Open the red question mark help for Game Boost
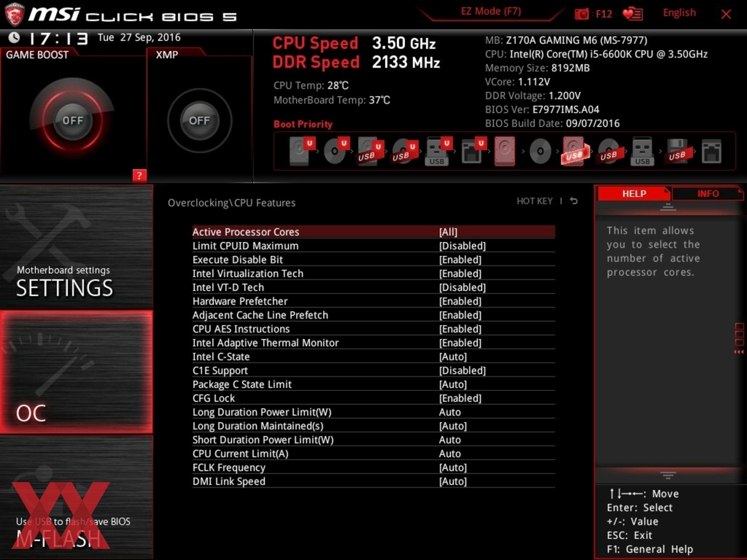The height and width of the screenshot is (560, 747). 140,175
